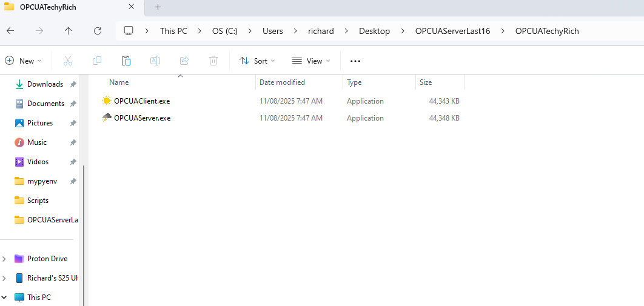Click OPCUATechyRich breadcrumb in address bar
This screenshot has height=306, width=644.
tap(547, 31)
